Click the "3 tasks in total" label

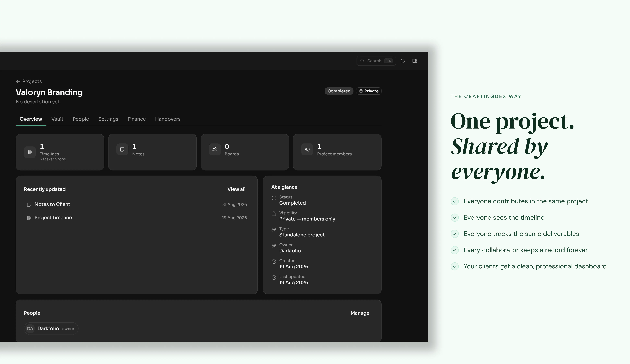click(53, 159)
